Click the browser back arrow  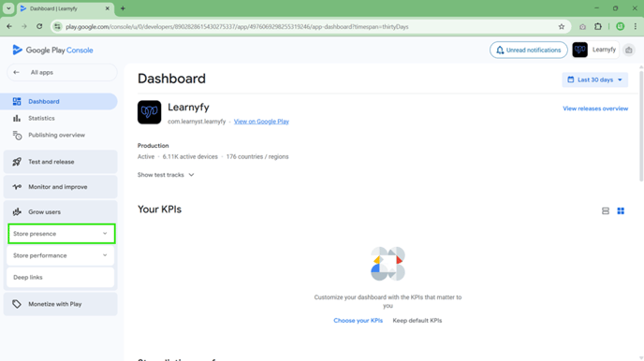[x=9, y=27]
